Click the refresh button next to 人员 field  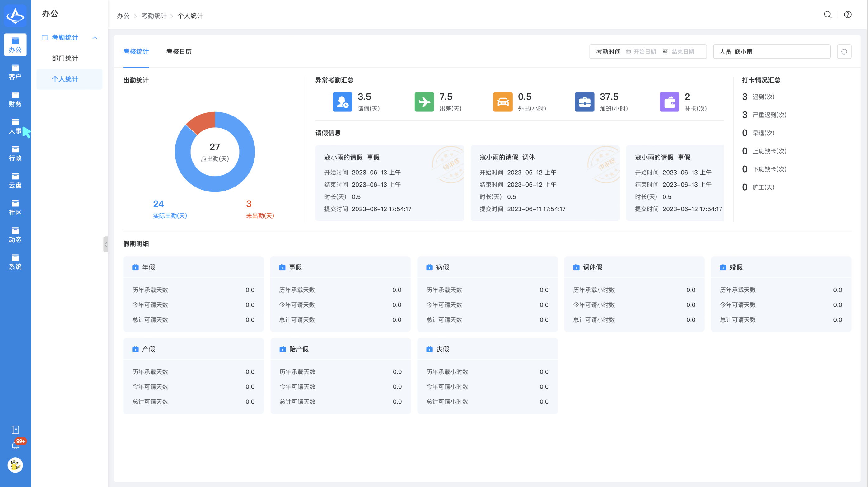844,52
